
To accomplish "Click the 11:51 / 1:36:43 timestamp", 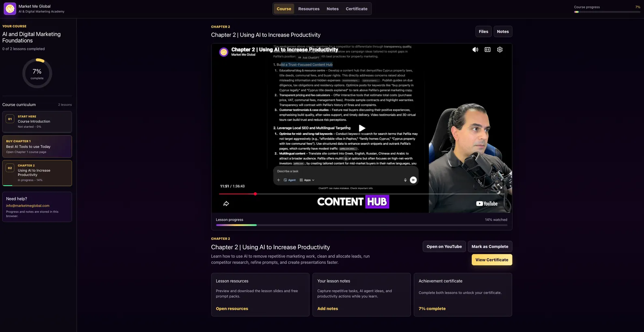I will pos(232,186).
